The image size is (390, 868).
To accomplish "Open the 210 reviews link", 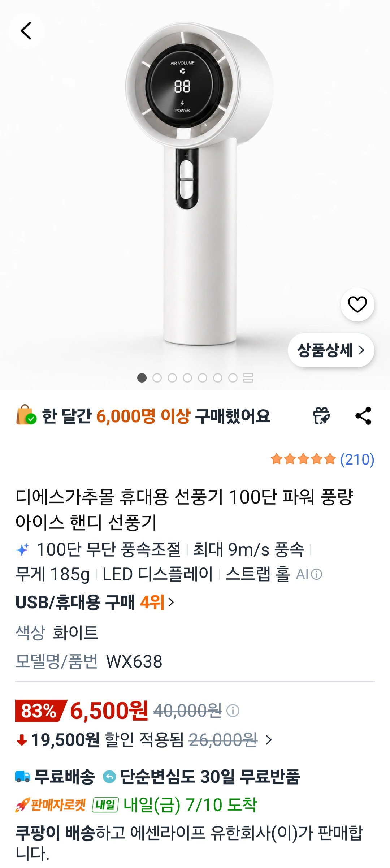I will tap(357, 459).
